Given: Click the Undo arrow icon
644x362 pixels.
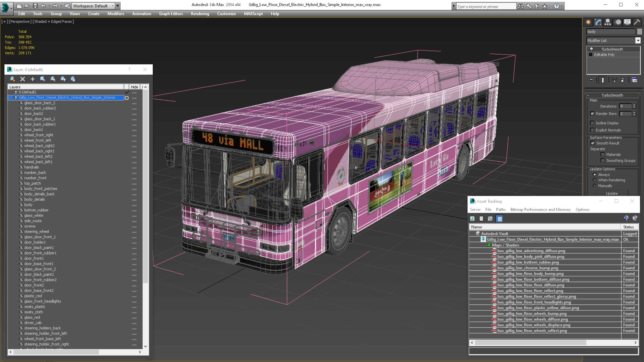Looking at the screenshot, I should click(x=43, y=6).
